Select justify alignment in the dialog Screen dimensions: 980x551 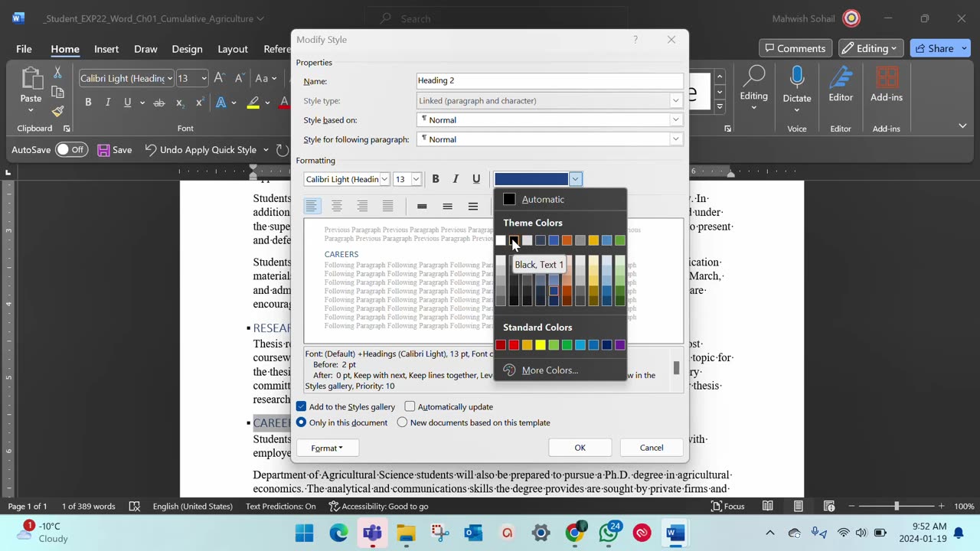click(388, 206)
